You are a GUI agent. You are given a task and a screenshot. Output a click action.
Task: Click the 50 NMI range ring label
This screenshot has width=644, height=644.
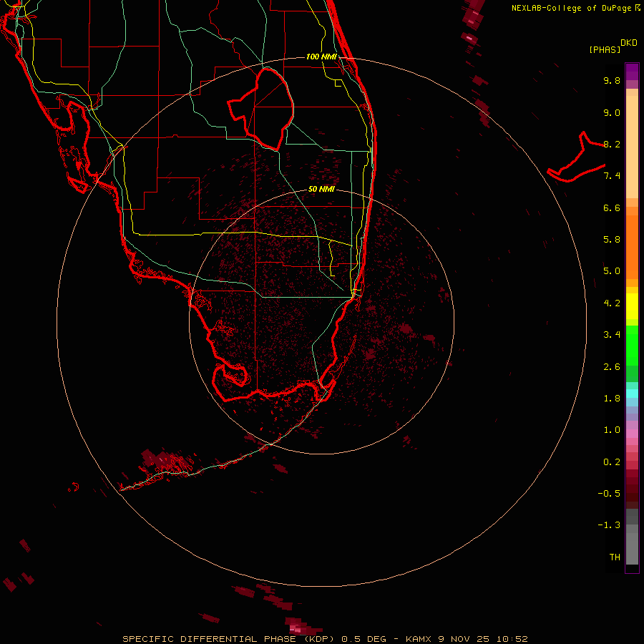click(x=321, y=189)
